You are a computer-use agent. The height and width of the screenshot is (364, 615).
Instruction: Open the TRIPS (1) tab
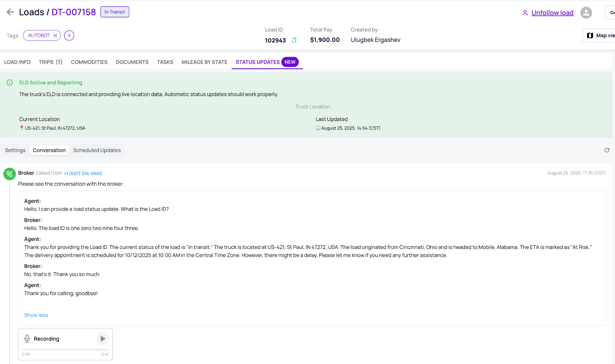coord(50,62)
